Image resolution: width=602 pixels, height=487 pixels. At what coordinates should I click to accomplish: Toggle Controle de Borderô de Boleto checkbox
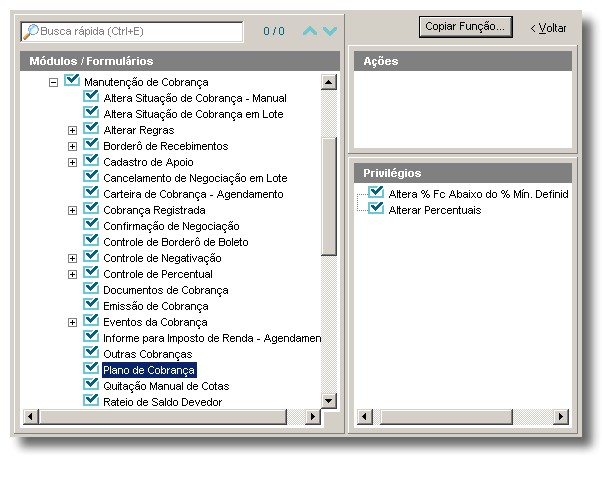91,240
